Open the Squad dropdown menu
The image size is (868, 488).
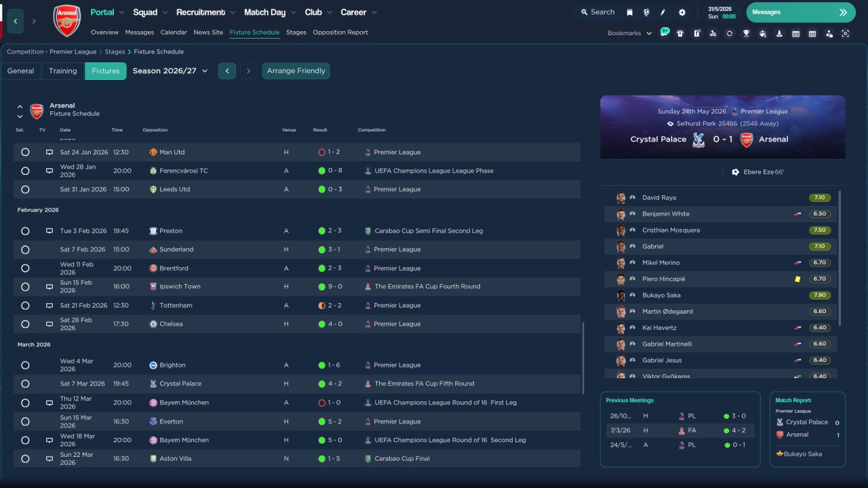(151, 12)
